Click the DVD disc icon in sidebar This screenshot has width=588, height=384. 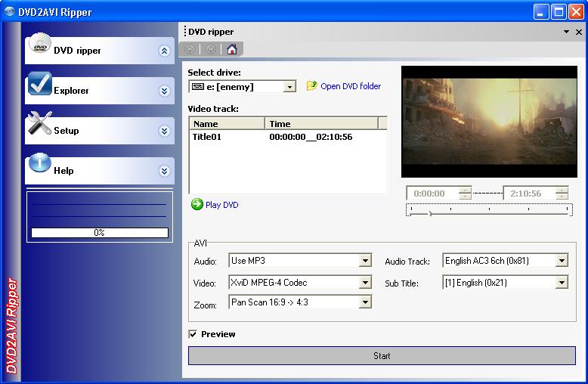click(x=40, y=45)
